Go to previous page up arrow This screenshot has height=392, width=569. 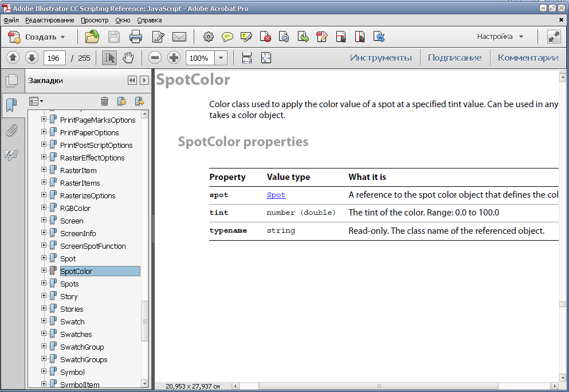coord(13,58)
